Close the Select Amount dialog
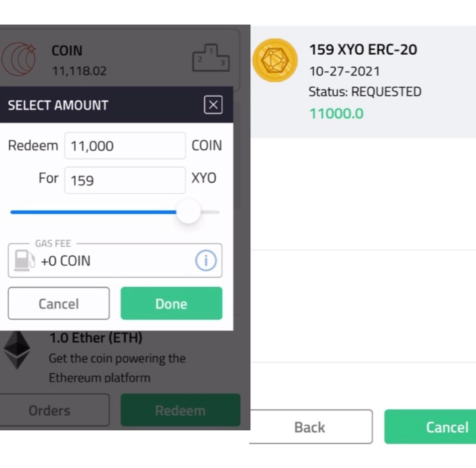 click(x=213, y=105)
